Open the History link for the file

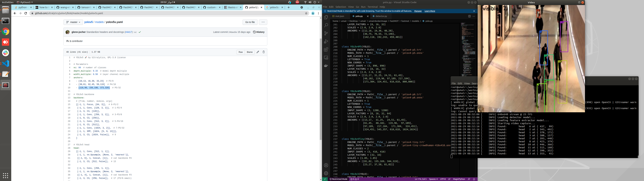tap(259, 32)
